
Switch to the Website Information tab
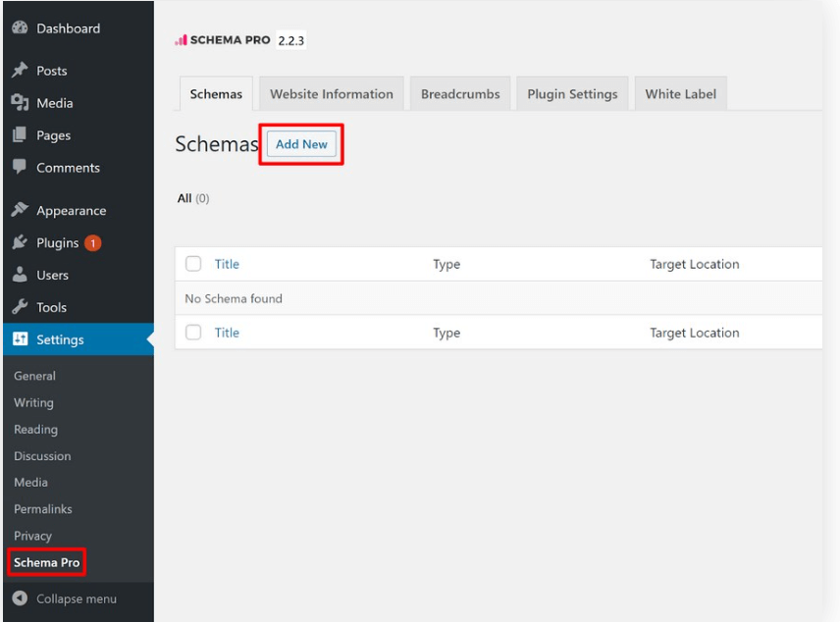(332, 93)
